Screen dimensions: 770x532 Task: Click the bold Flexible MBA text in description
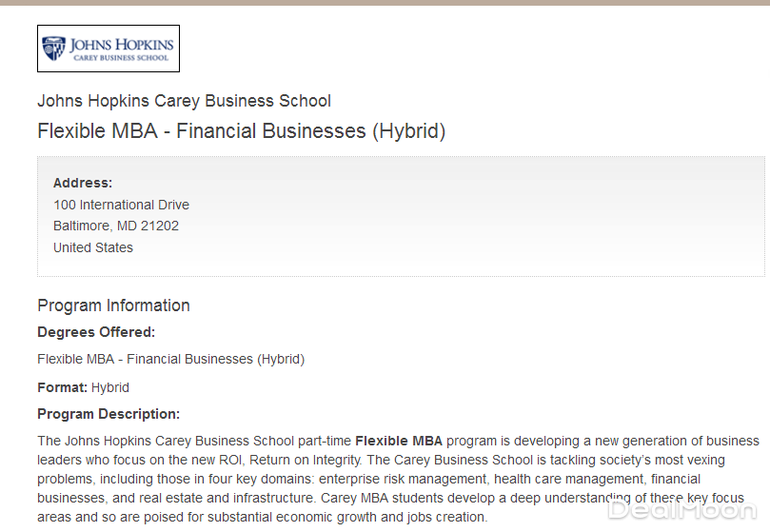pyautogui.click(x=399, y=441)
